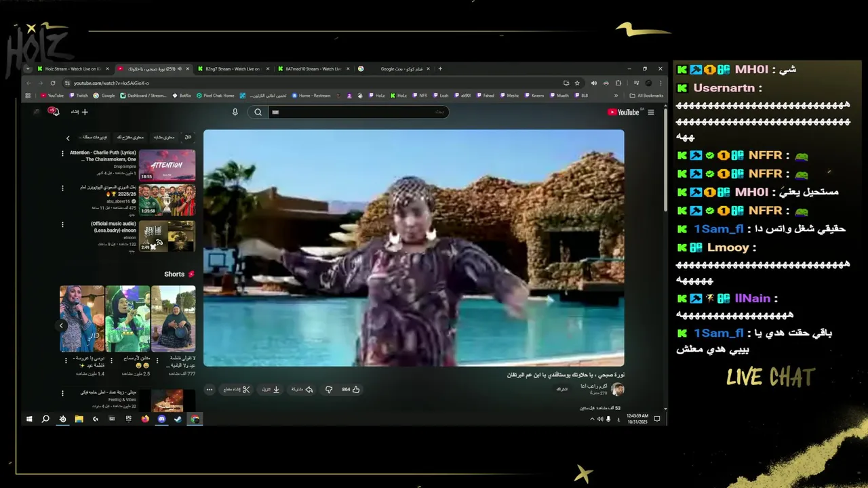Open the Short with woman in blue dress
Viewport: 868px width, 488px height.
pos(82,319)
